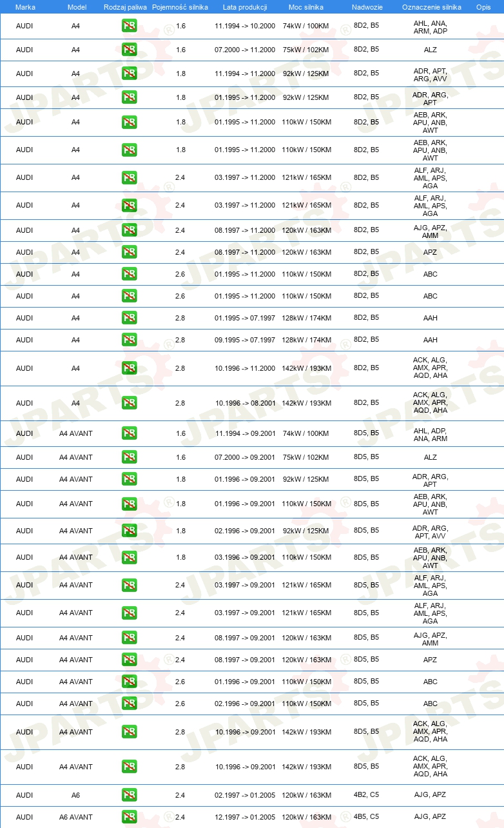504x828 pixels.
Task: Click petrol icon in A4 AVANT 1.6 74kW row
Action: pyautogui.click(x=129, y=433)
